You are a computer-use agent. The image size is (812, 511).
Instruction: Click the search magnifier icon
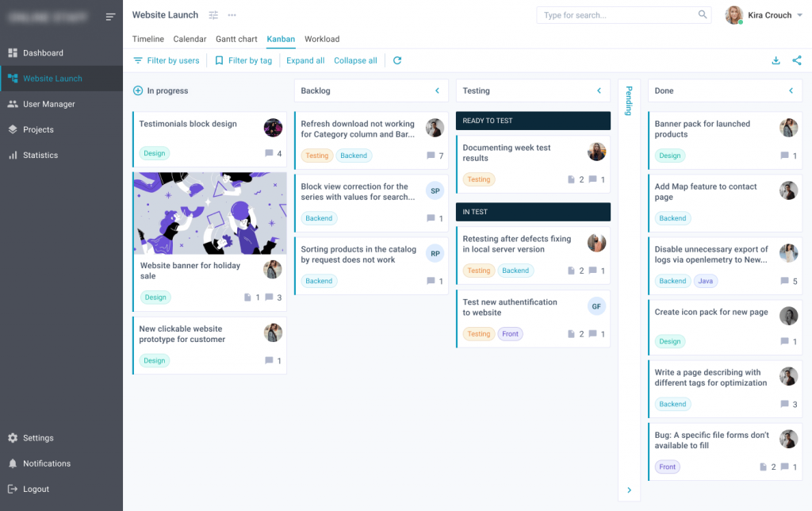point(703,15)
